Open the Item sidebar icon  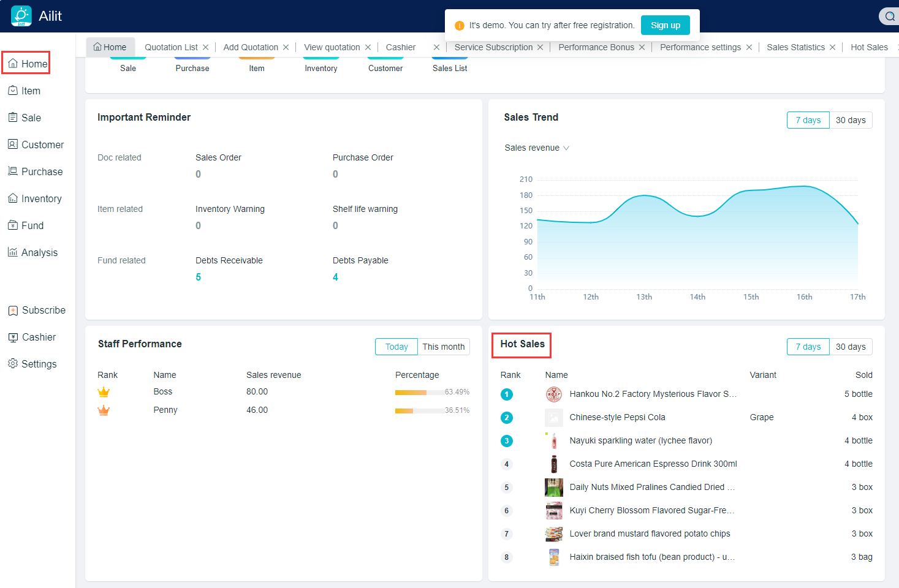(x=13, y=91)
